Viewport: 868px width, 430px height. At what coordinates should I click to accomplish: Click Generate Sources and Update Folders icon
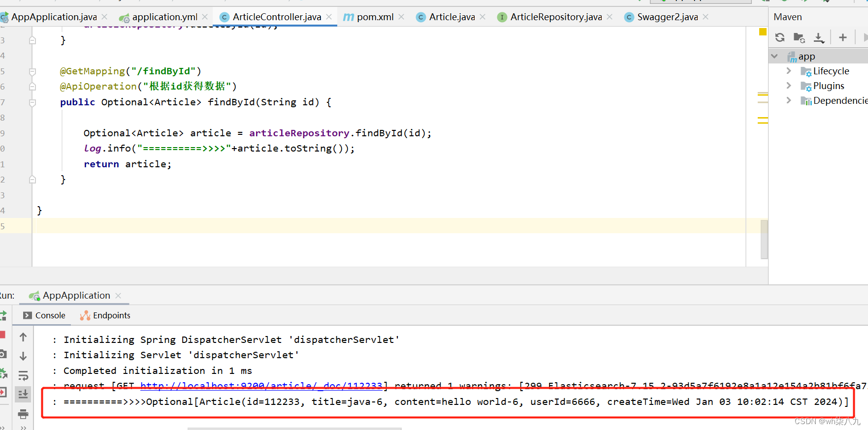pyautogui.click(x=799, y=37)
